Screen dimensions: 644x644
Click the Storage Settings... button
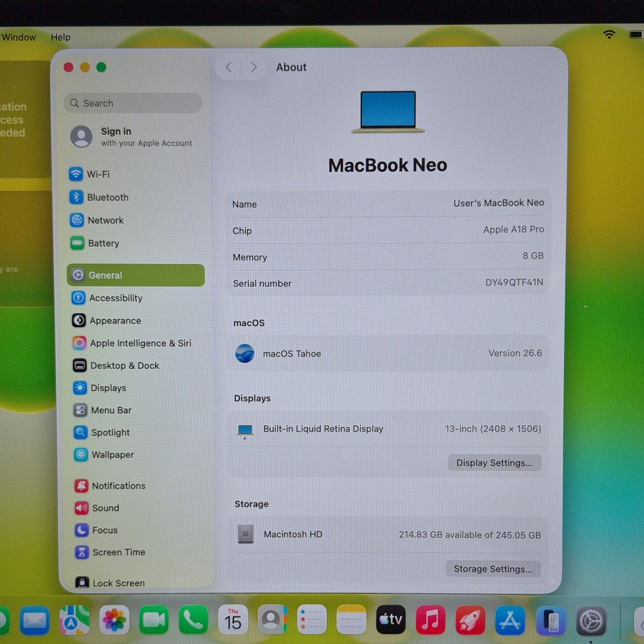493,569
